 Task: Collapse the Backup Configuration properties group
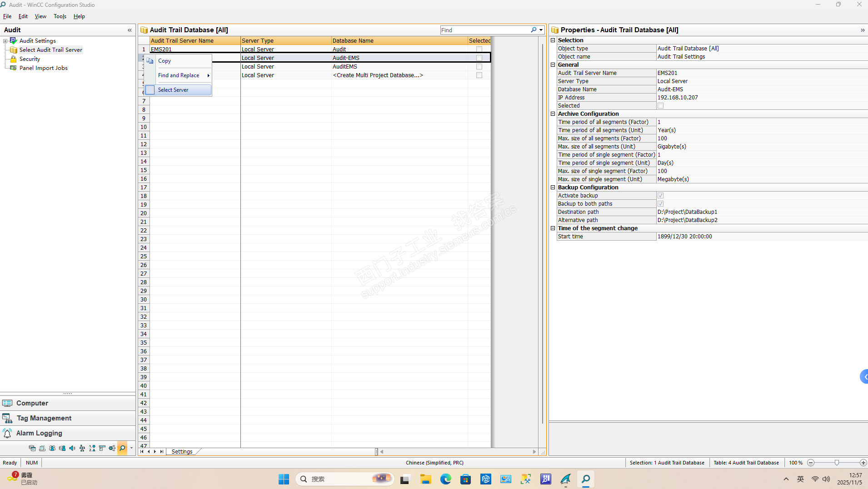point(553,188)
